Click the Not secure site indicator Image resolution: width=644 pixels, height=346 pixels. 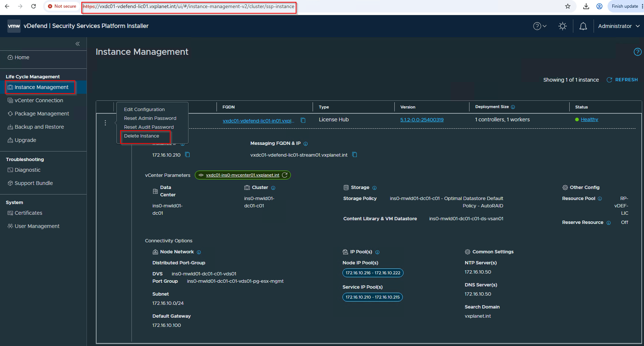point(62,6)
